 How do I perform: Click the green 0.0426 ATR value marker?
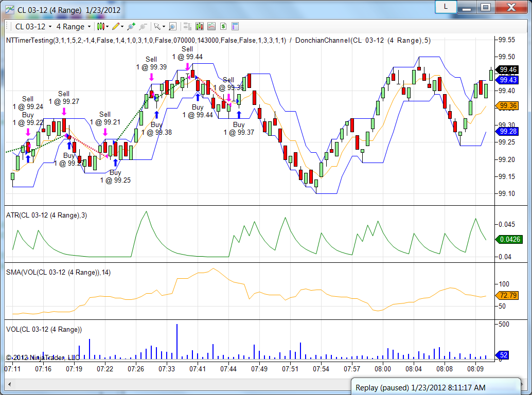pos(509,239)
